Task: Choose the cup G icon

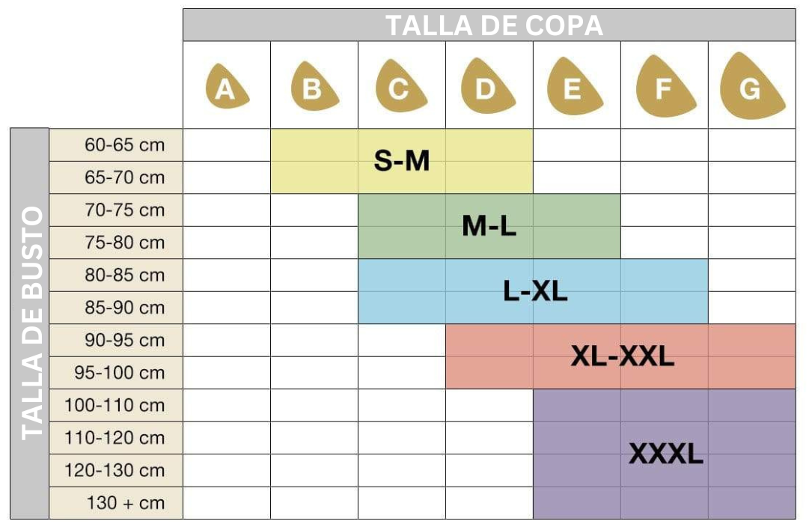Action: pos(751,87)
